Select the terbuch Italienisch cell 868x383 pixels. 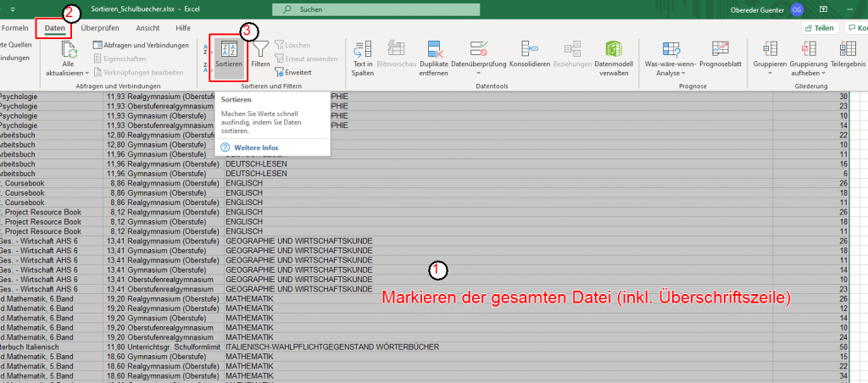(52, 347)
